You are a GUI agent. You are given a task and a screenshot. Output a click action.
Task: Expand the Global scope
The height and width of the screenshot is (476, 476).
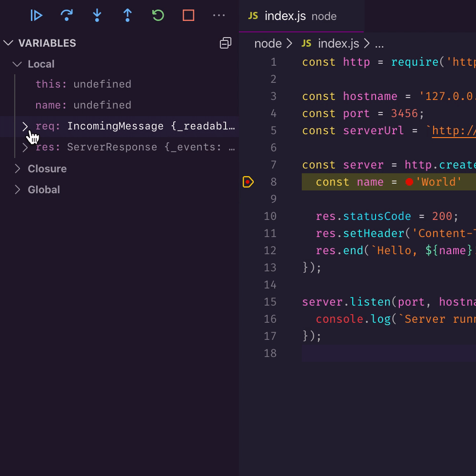click(x=18, y=190)
